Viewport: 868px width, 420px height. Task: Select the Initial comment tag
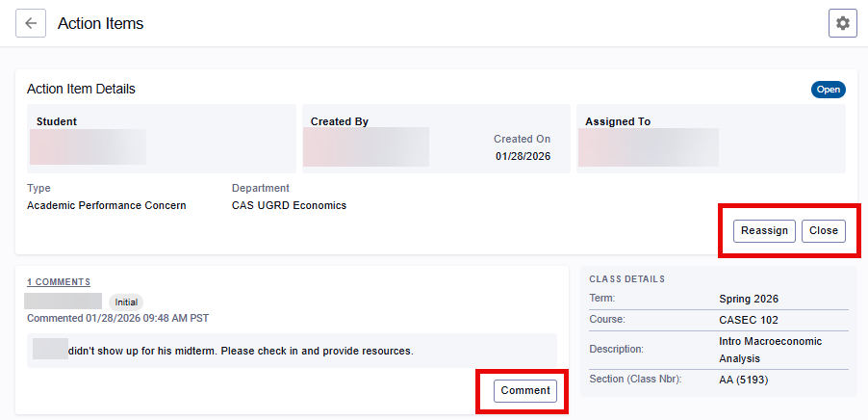pyautogui.click(x=126, y=302)
